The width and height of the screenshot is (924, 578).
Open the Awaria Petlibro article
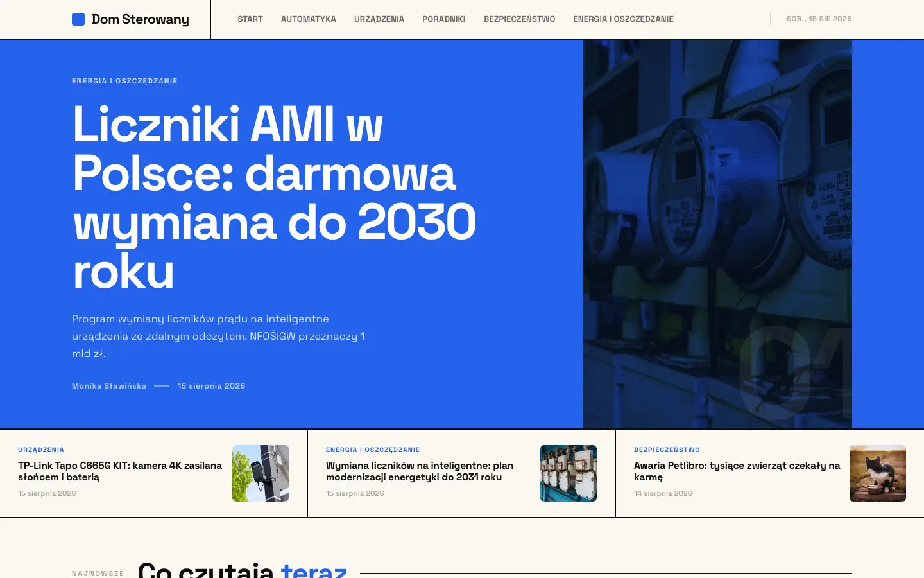[737, 471]
